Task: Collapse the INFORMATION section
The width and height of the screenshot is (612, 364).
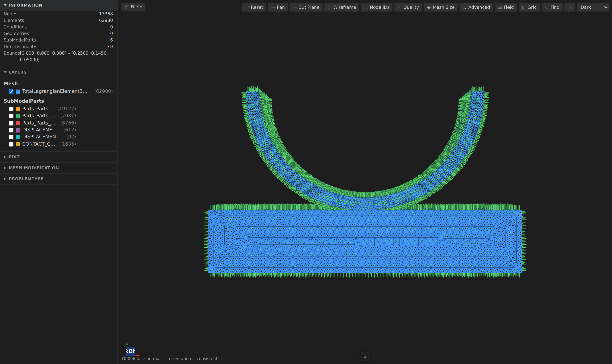Action: click(58, 5)
